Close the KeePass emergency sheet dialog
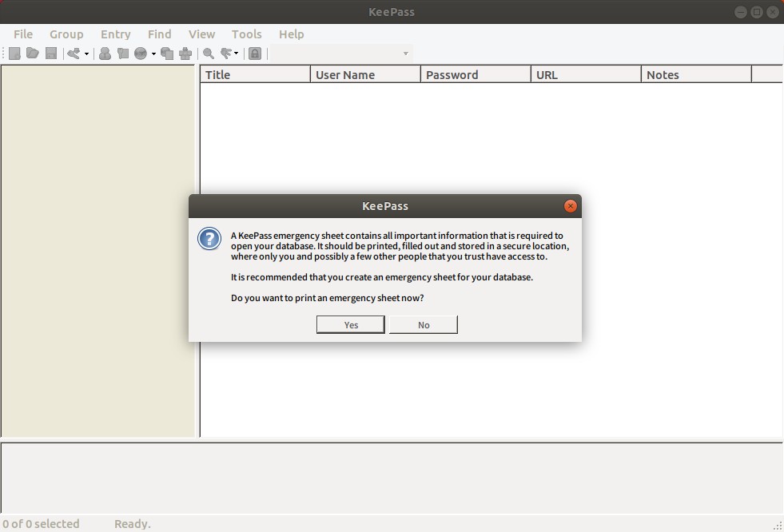The image size is (784, 532). coord(570,206)
